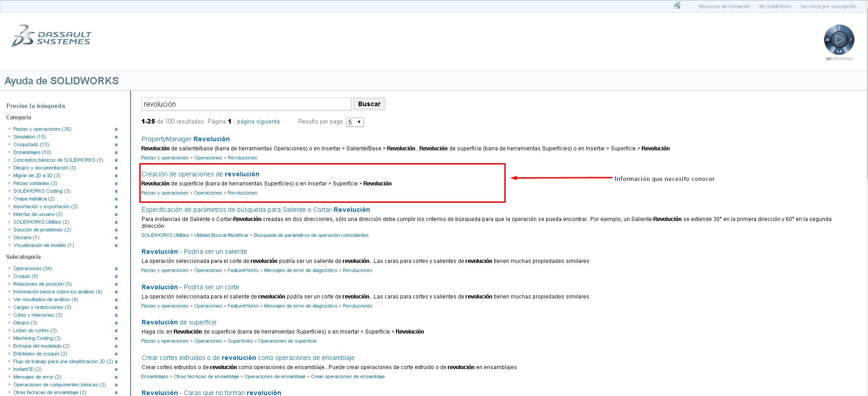Remove the Croquizado (13) filter with x

116,145
